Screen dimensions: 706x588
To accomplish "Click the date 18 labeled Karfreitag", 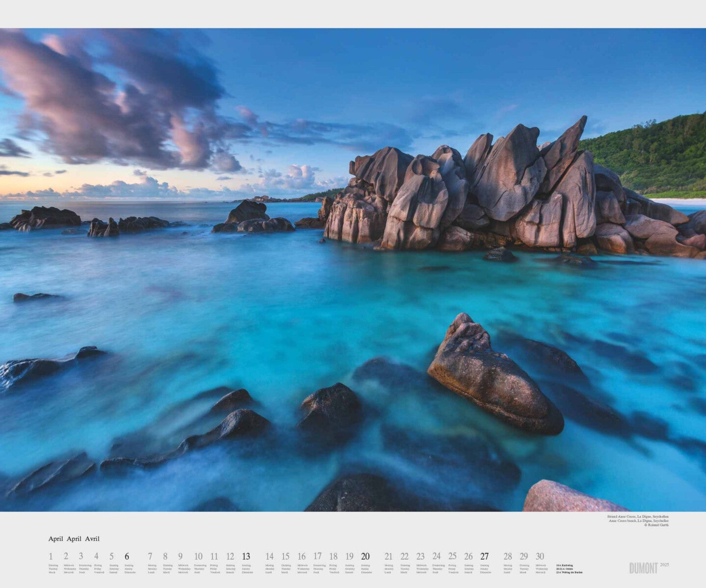I will click(333, 556).
